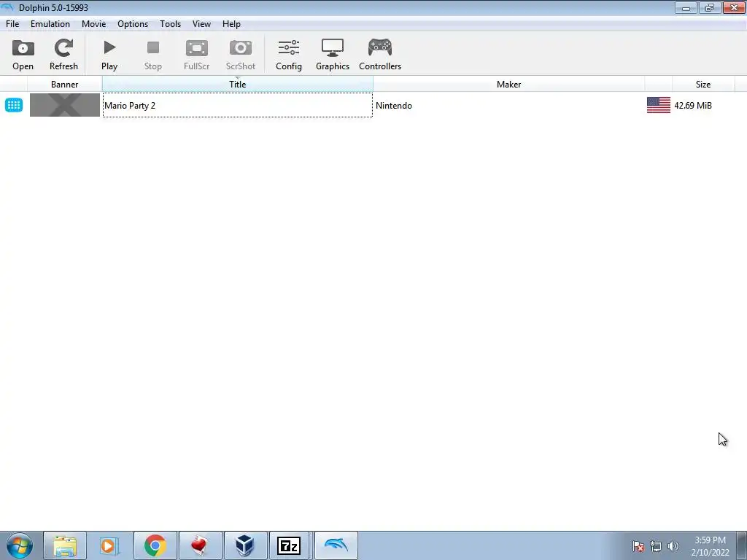Open Graphics settings
The width and height of the screenshot is (747, 560).
333,54
